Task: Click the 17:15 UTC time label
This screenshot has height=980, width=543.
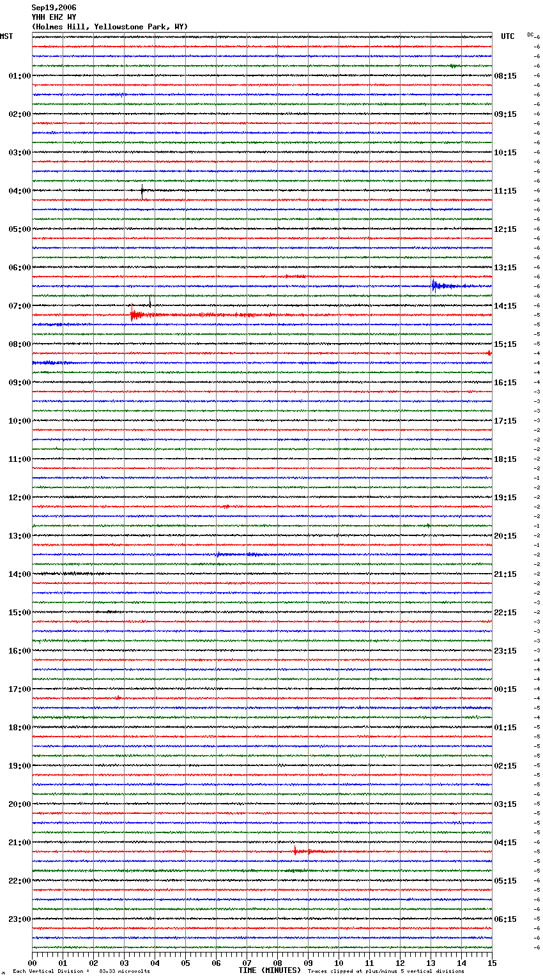Action: tap(505, 421)
